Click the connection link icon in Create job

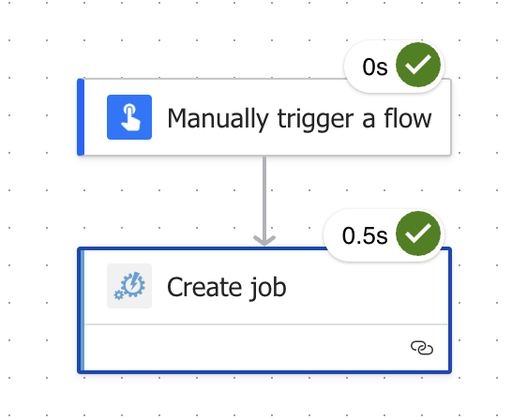422,348
